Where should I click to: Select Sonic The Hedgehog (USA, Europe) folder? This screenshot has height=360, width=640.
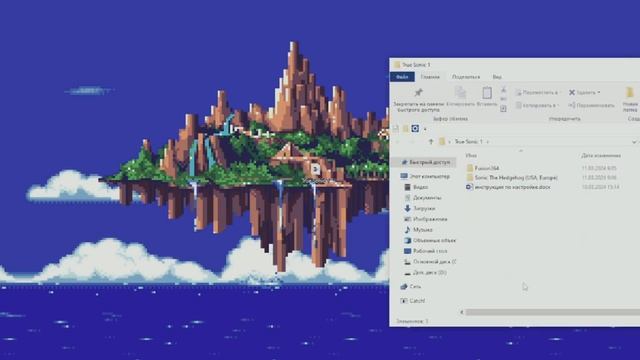pyautogui.click(x=512, y=178)
